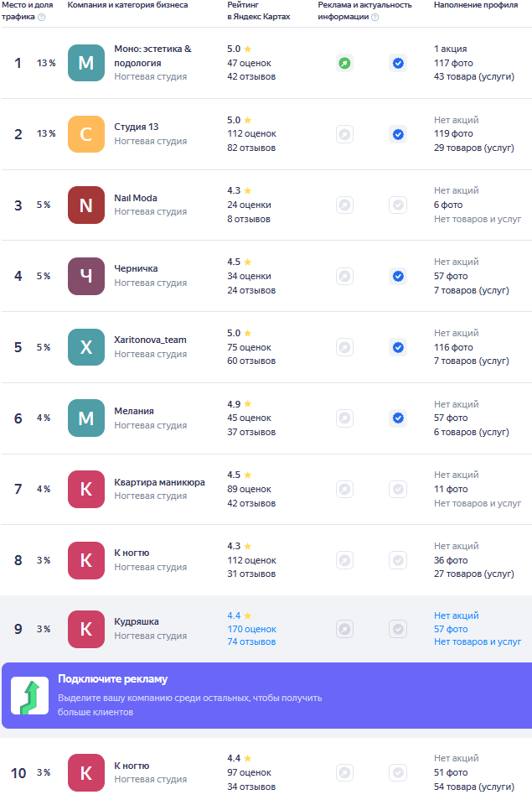Click the grey verification icon for Xaritonova_team
Screen dimensions: 532x805
coord(398,347)
